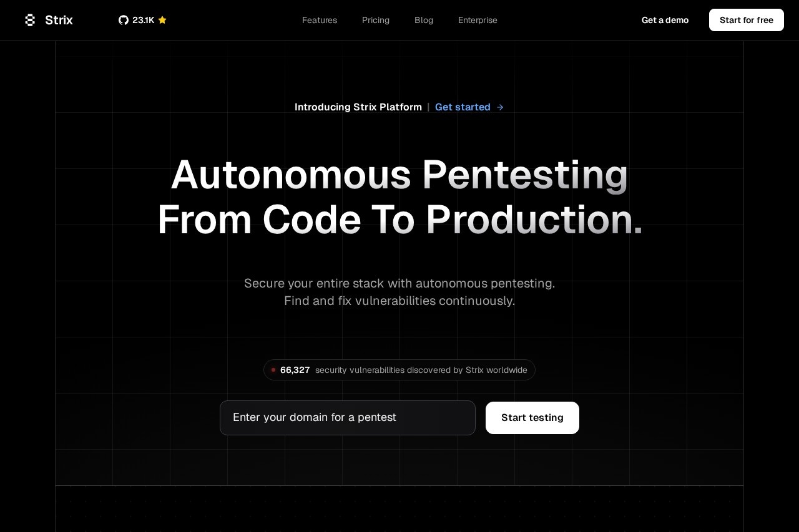799x532 pixels.
Task: Click the Get a demo link
Action: click(x=665, y=20)
